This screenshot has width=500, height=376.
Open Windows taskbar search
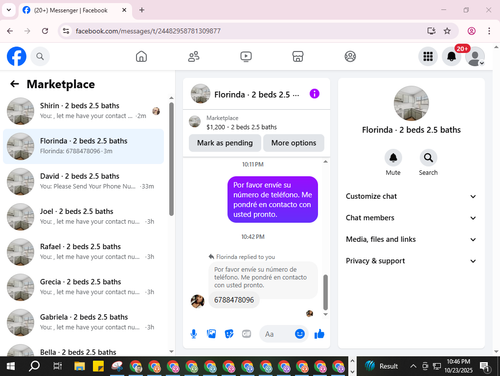[34, 366]
